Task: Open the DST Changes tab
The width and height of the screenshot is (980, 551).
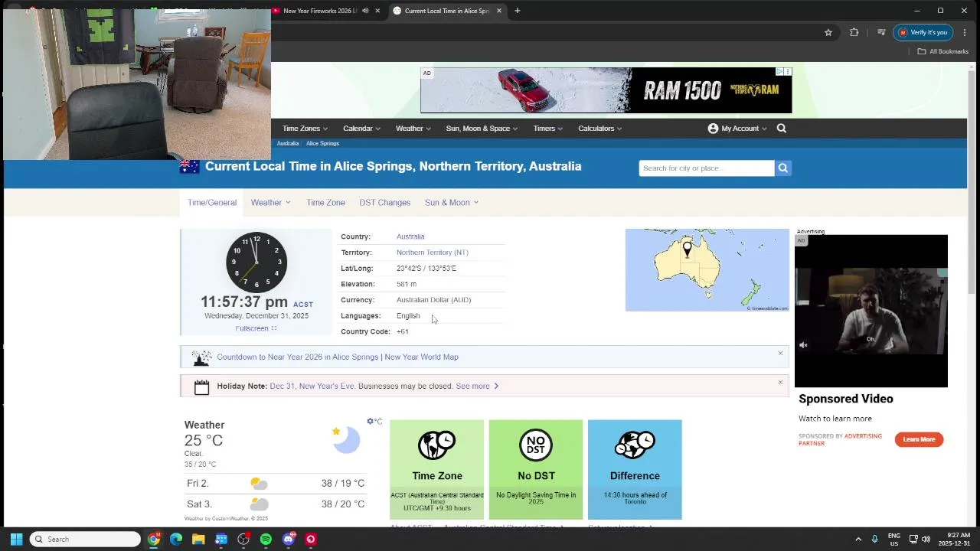Action: 384,203
